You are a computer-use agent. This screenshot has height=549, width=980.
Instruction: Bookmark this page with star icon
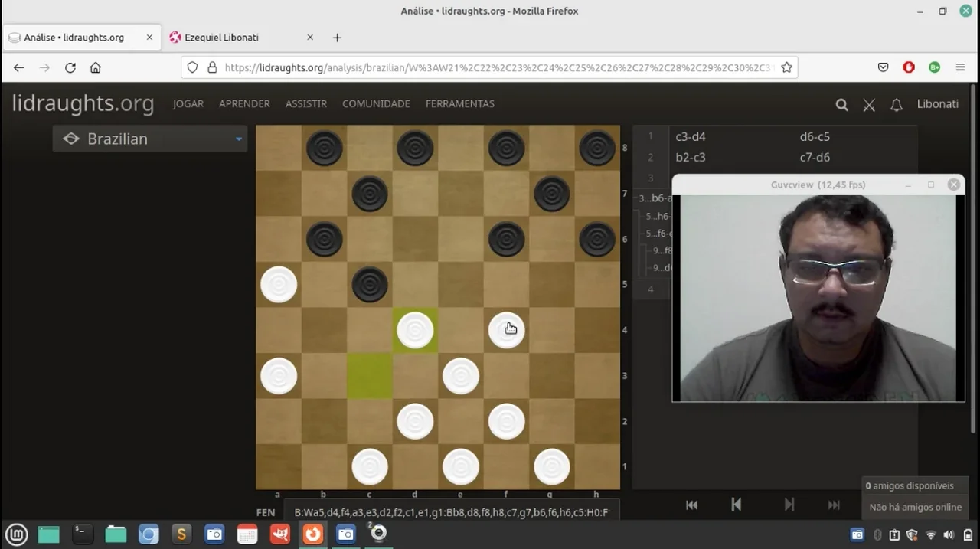coord(786,67)
